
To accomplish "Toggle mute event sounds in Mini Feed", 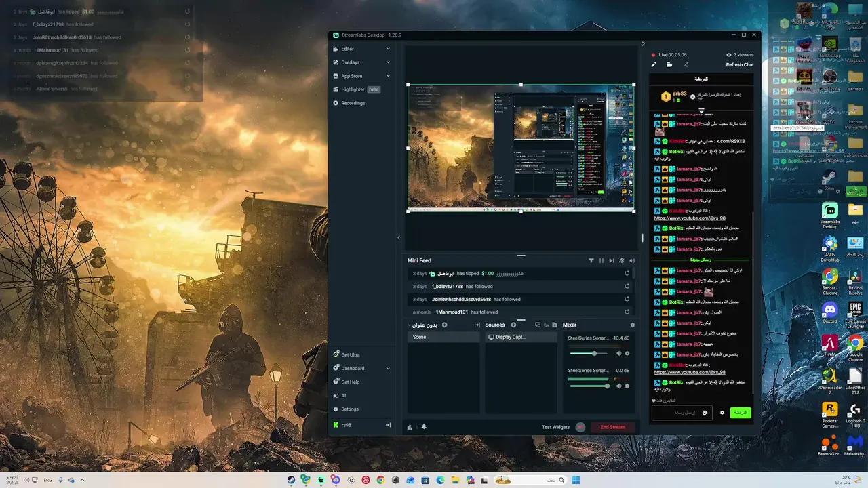I will click(x=622, y=260).
